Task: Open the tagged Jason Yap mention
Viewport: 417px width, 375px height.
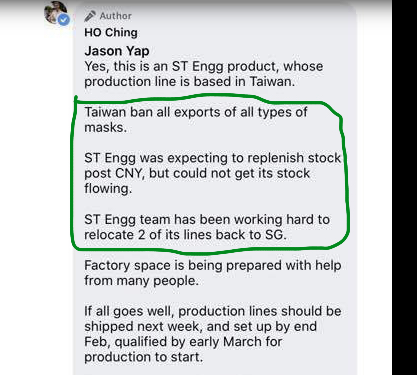Action: tap(117, 51)
